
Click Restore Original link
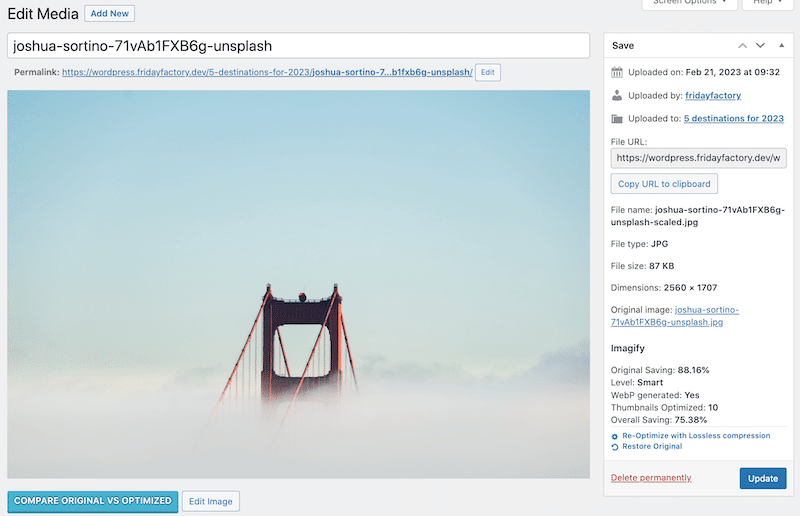(652, 447)
